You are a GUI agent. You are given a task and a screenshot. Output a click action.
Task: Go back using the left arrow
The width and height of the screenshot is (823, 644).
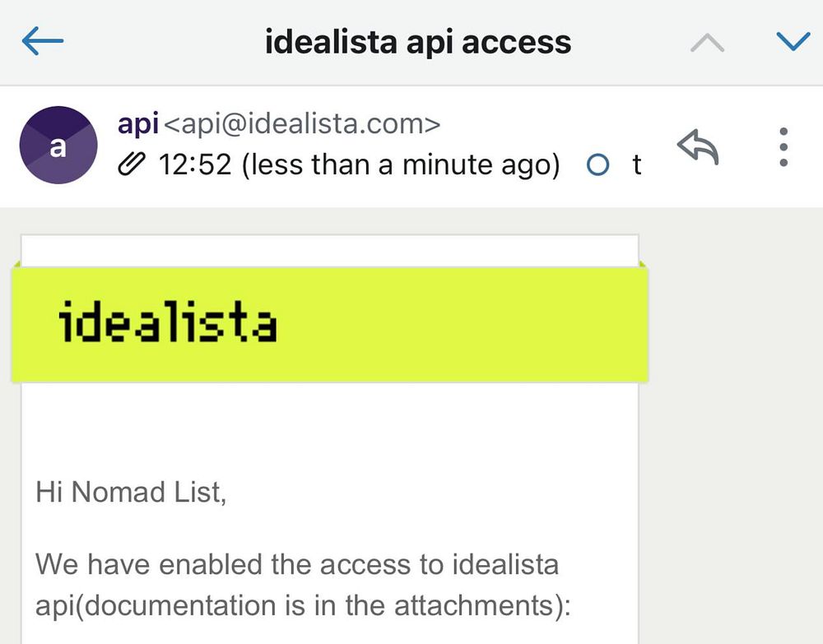pyautogui.click(x=43, y=41)
